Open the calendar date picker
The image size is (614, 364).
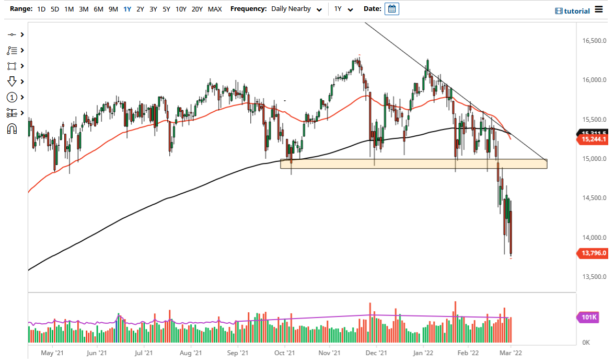[x=391, y=8]
